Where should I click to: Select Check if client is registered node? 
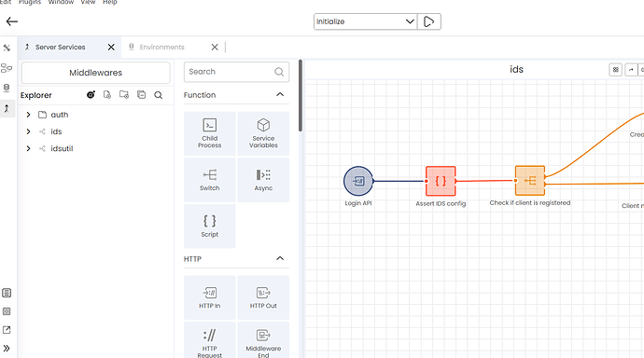tap(530, 181)
